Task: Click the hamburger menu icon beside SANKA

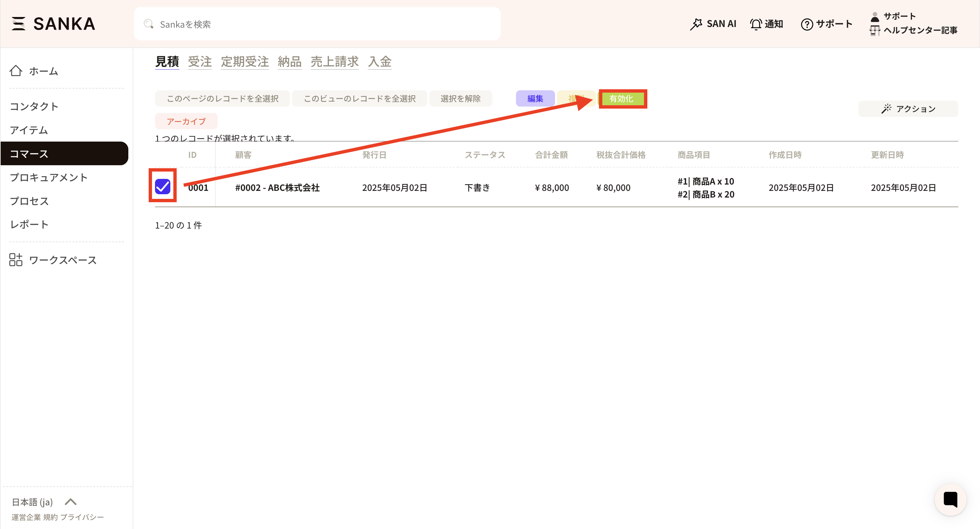Action: tap(18, 24)
